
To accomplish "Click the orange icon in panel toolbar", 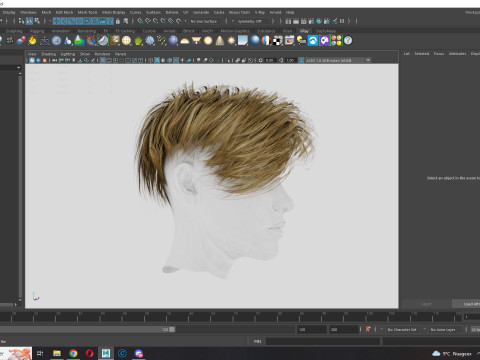I will (44, 60).
